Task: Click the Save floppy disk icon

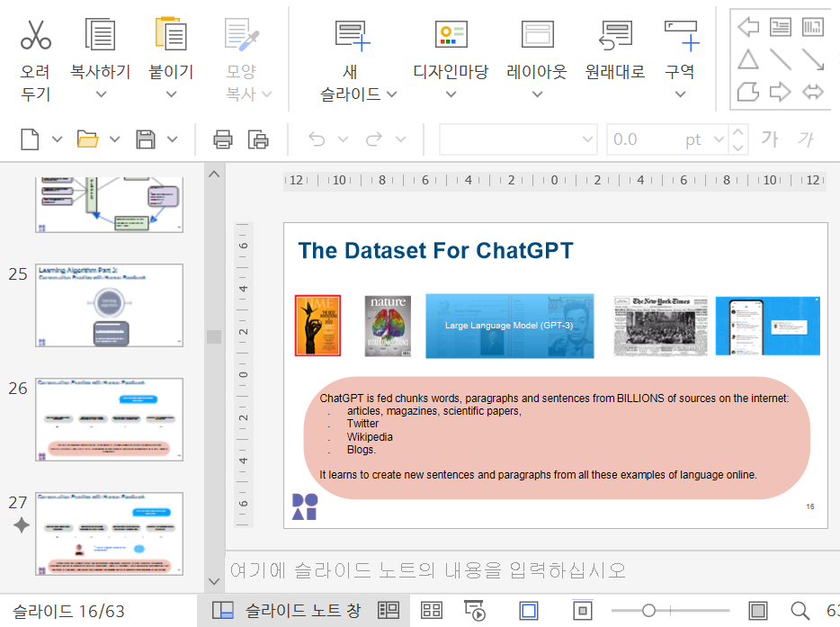Action: (x=146, y=139)
